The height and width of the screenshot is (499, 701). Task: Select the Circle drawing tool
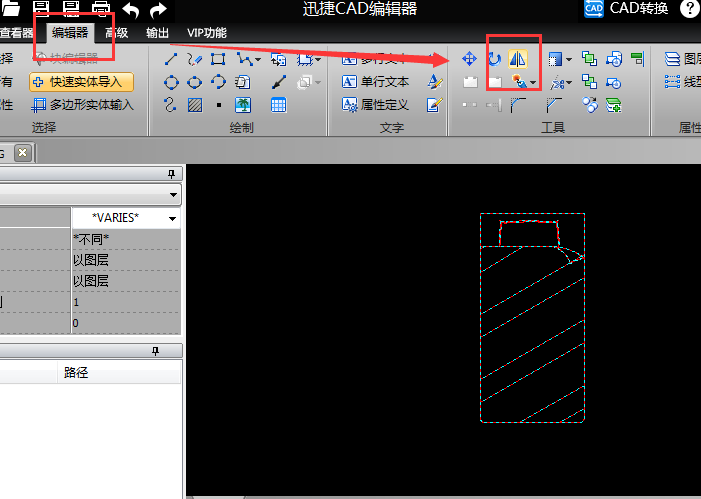[x=171, y=82]
